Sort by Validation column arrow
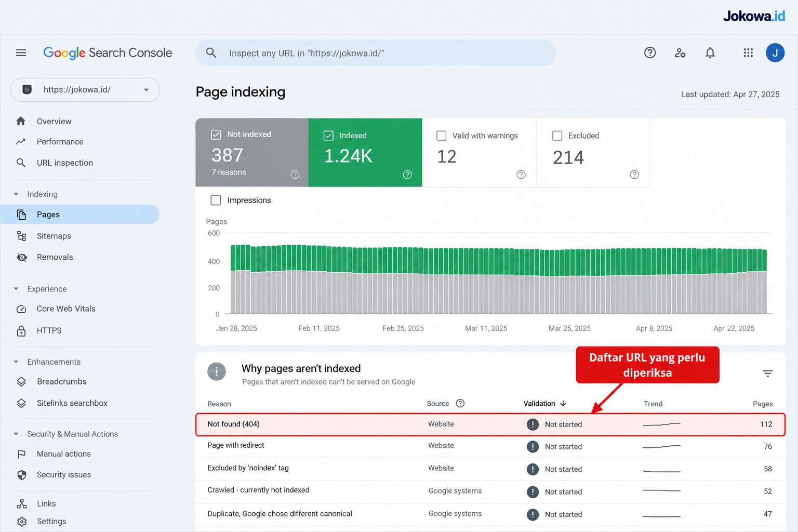The width and height of the screenshot is (798, 532). (x=563, y=403)
